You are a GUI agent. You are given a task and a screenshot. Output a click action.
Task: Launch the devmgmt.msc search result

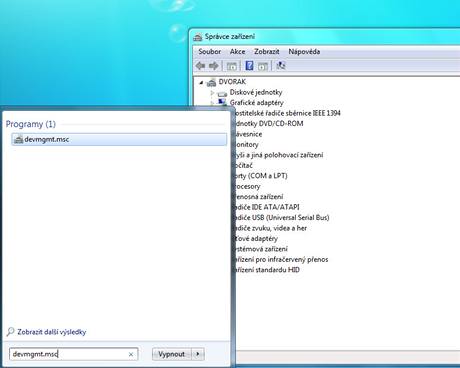tap(119, 139)
